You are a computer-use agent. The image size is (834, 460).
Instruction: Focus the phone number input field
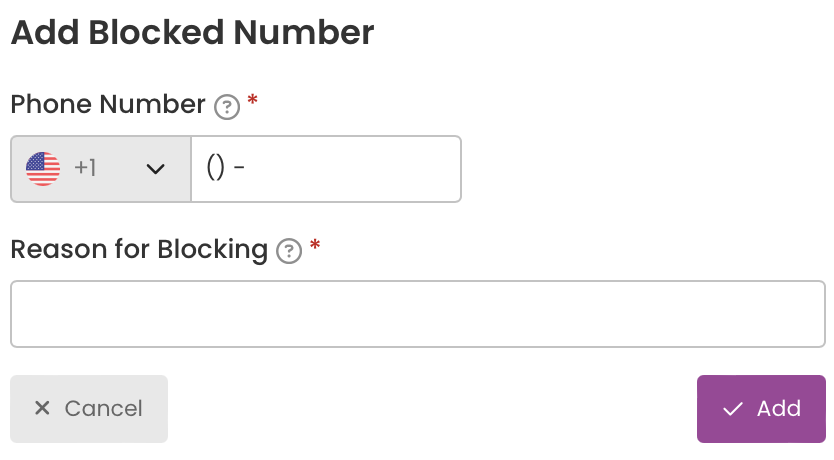point(326,169)
